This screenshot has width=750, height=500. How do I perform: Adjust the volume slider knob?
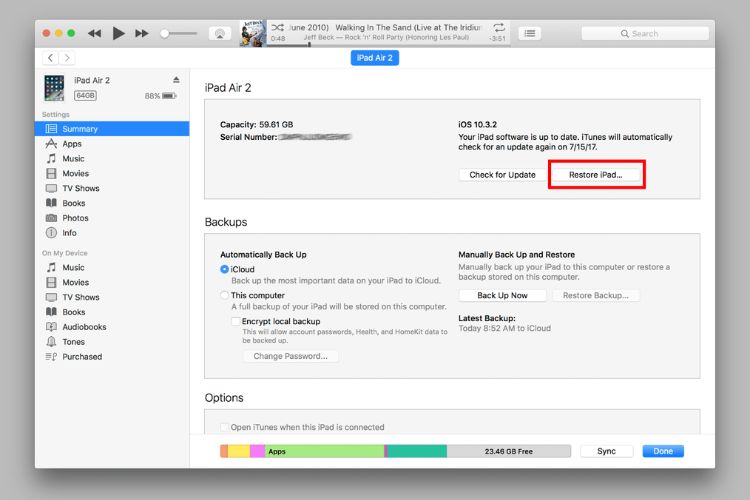(x=165, y=33)
